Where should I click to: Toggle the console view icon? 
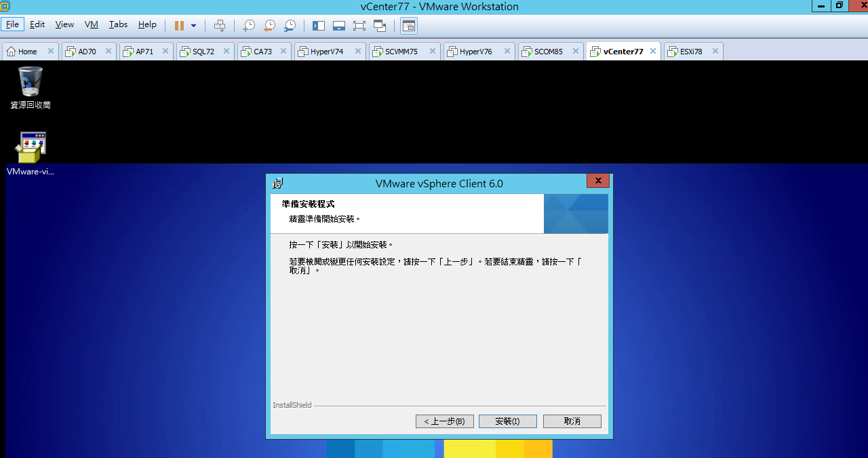click(x=408, y=26)
